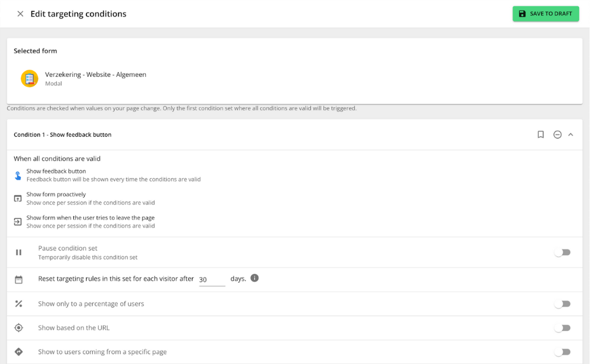Image resolution: width=592 pixels, height=364 pixels.
Task: Click the reset days input field
Action: pos(211,279)
